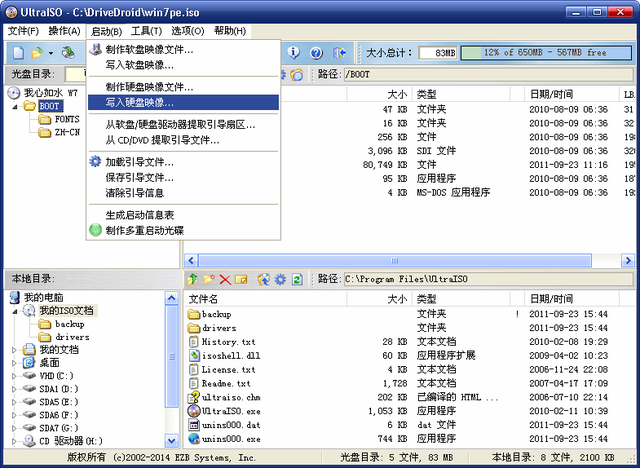This screenshot has width=640, height=468.
Task: Expand the SDA1 (D:) drive node
Action: 15,389
